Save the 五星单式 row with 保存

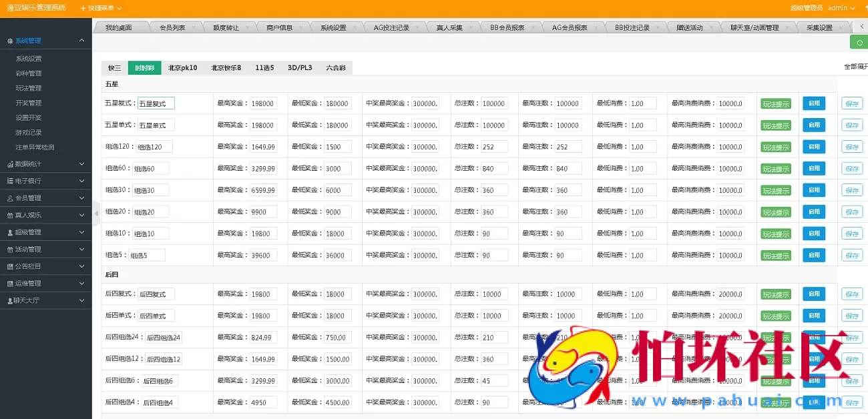tap(851, 125)
